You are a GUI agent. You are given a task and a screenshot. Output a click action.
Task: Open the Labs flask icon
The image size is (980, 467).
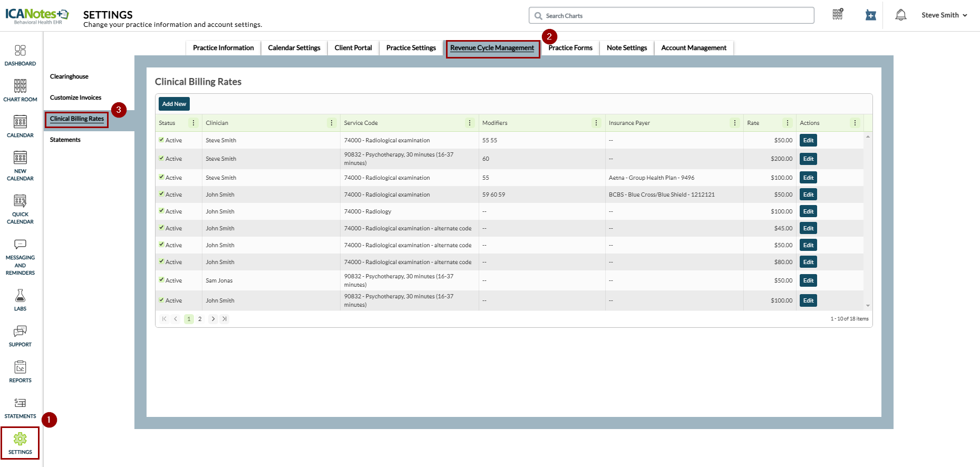tap(20, 296)
